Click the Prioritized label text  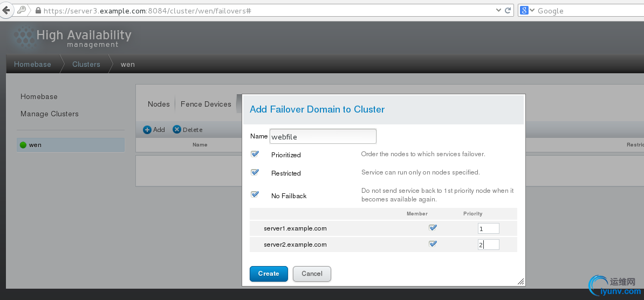coord(286,155)
